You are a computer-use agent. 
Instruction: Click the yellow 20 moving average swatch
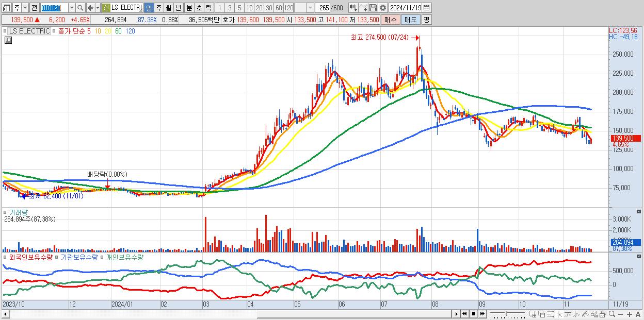click(x=108, y=31)
